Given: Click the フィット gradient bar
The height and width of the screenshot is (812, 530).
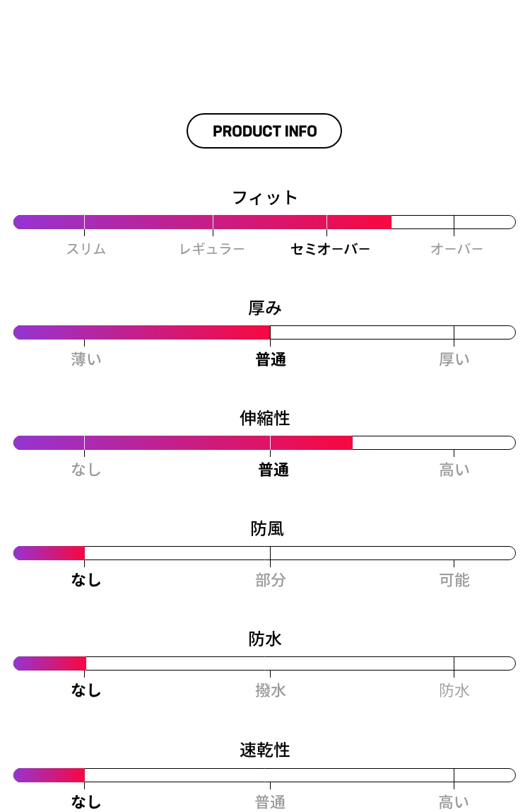Looking at the screenshot, I should (264, 222).
